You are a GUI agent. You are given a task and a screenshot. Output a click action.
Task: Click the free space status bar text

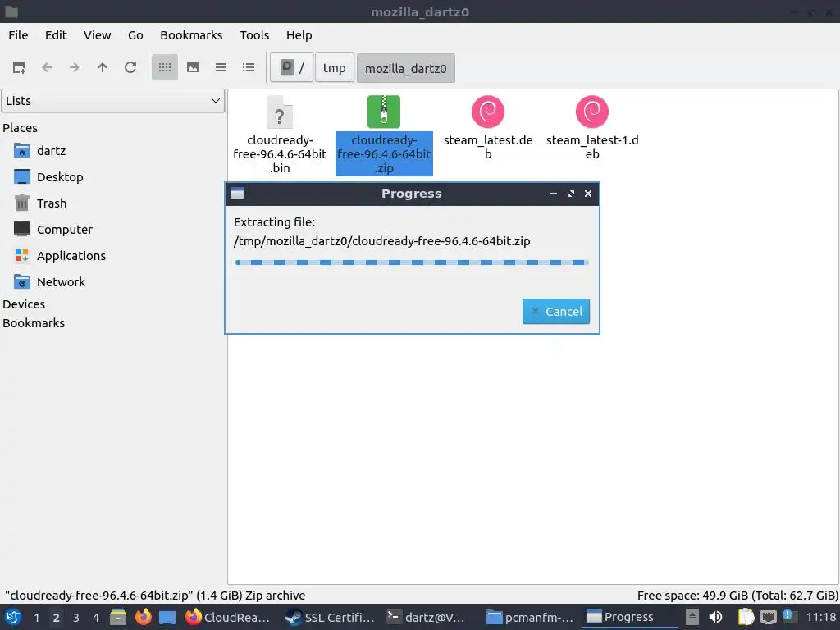point(737,596)
